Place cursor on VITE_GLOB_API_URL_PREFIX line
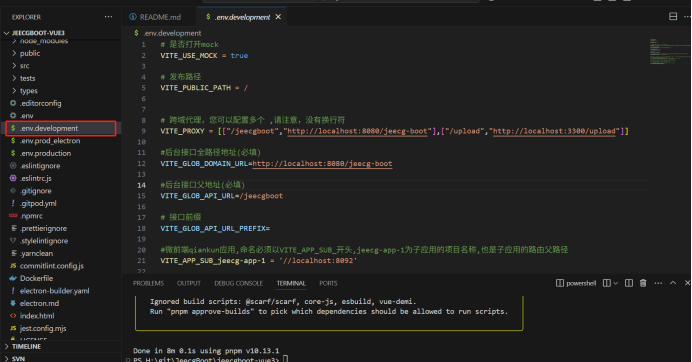This screenshot has width=692, height=362. click(x=215, y=229)
